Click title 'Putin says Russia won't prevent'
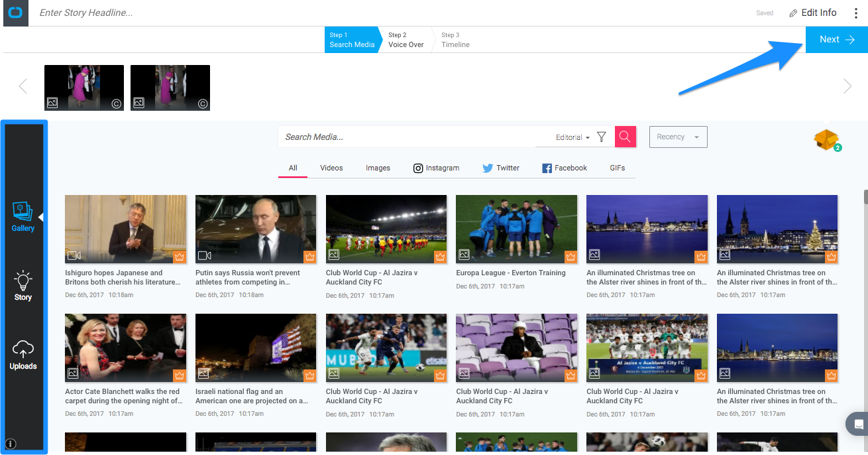 (x=248, y=277)
